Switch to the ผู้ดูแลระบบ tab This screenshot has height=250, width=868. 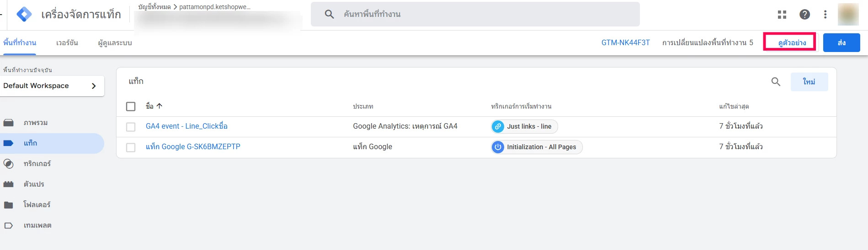click(115, 43)
